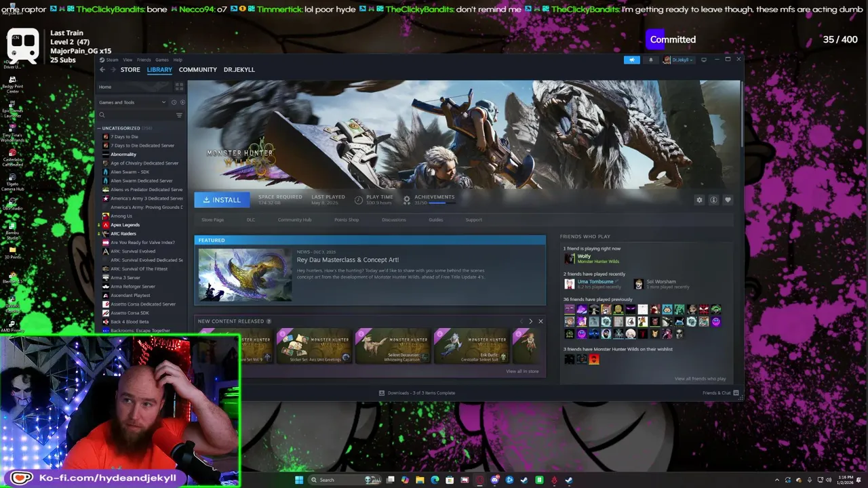Open advanced library filter options icon
The image size is (868, 488).
pyautogui.click(x=179, y=115)
